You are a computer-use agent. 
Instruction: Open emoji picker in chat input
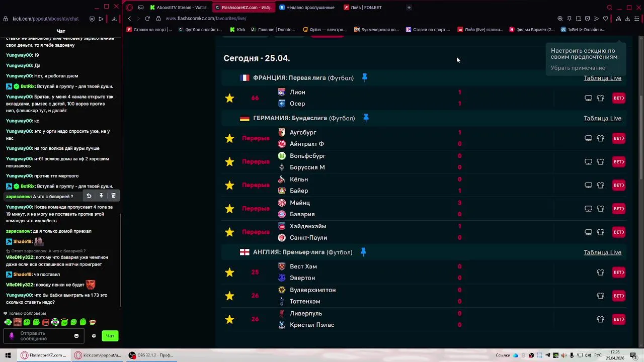(x=76, y=336)
